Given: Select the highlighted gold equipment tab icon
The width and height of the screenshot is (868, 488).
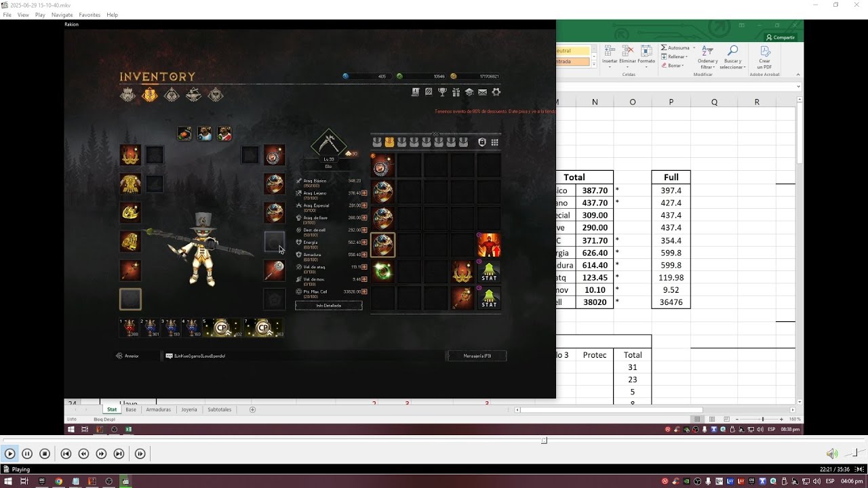Looking at the screenshot, I should (150, 95).
